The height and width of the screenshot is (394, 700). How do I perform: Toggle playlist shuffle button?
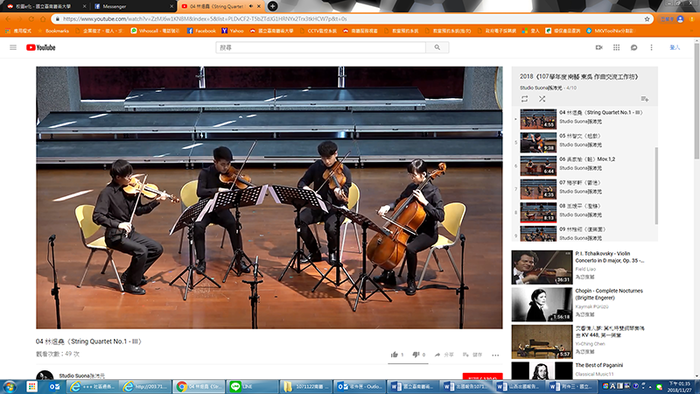tap(542, 99)
